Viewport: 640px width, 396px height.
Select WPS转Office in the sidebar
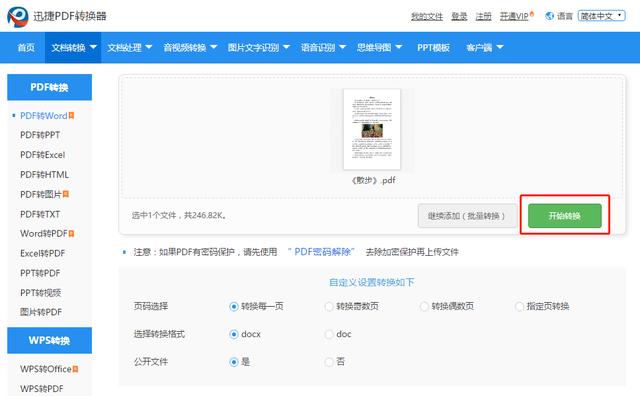46,369
